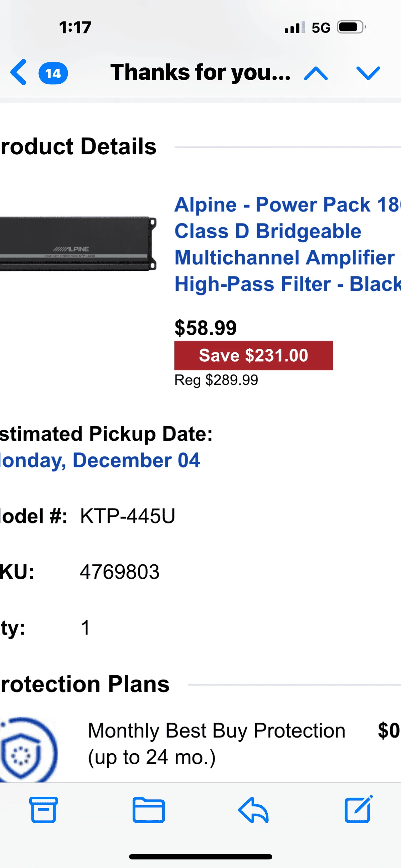Move message using the folder icon
Viewport: 401px width, 868px height.
(x=149, y=810)
